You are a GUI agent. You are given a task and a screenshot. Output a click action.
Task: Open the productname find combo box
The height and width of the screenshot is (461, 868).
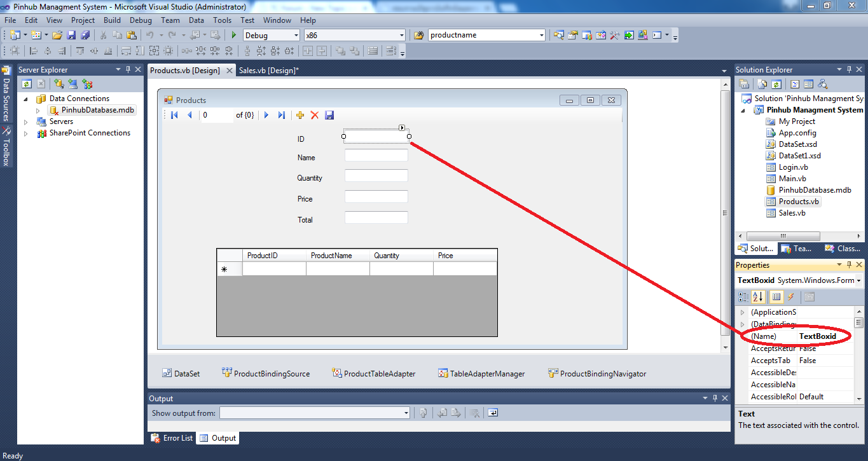pos(541,35)
